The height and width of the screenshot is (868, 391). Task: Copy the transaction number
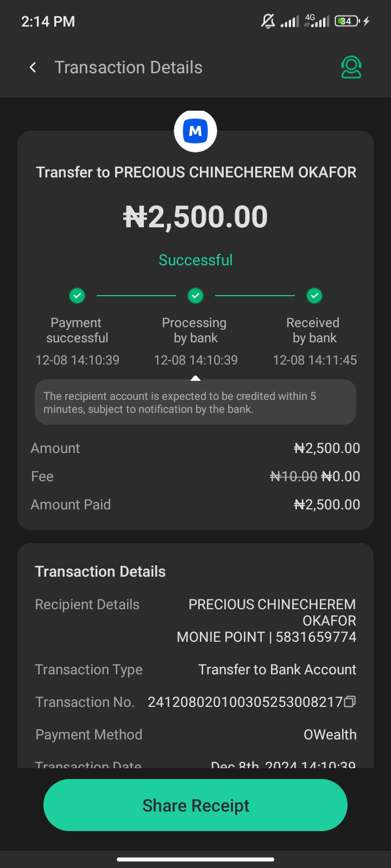[x=350, y=701]
